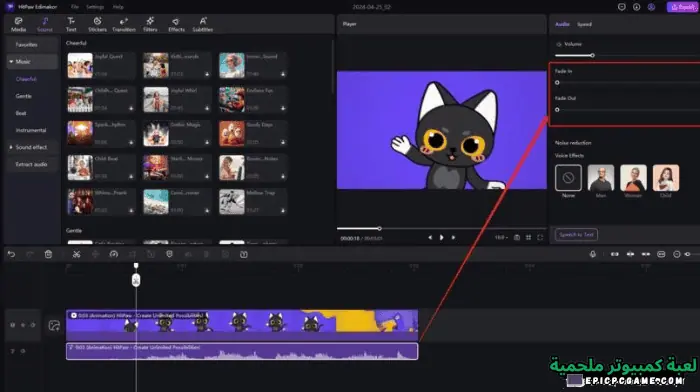Viewport: 700px width, 392px height.
Task: Toggle the player grid view icon
Action: pos(529,238)
